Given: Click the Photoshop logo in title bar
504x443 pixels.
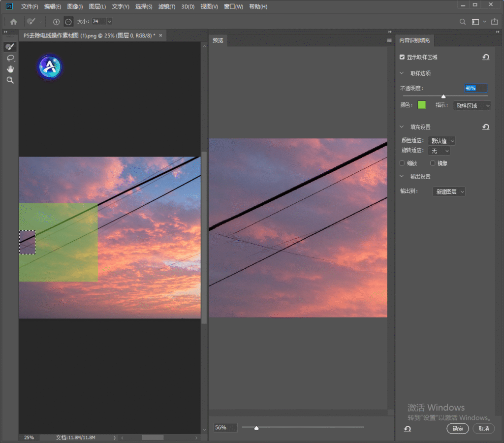Looking at the screenshot, I should coord(9,6).
